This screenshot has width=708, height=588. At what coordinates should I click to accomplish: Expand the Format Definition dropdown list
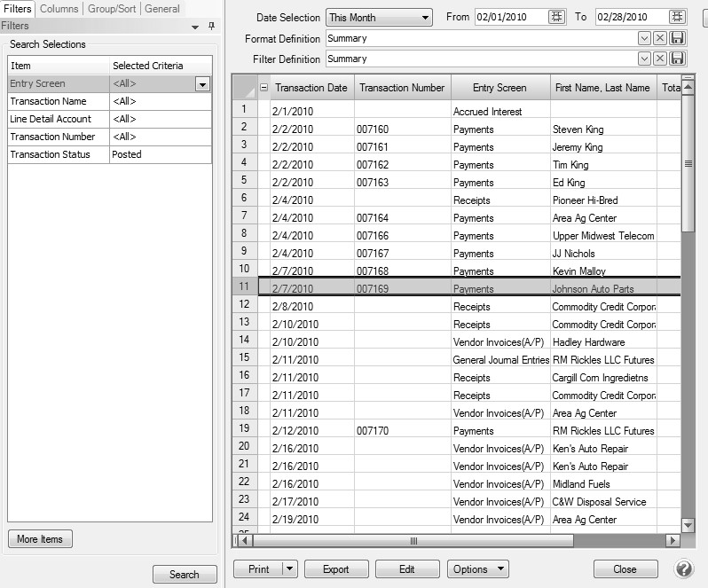click(x=645, y=38)
